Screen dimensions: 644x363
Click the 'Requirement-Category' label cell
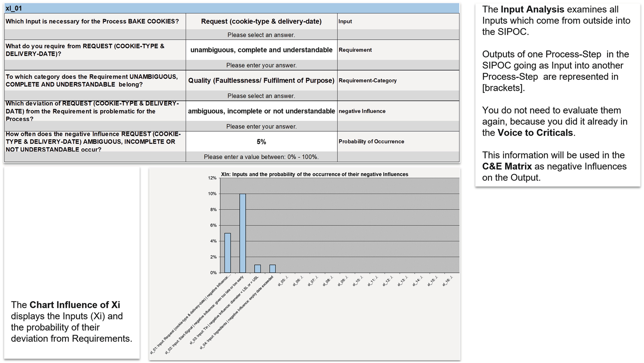[398, 80]
